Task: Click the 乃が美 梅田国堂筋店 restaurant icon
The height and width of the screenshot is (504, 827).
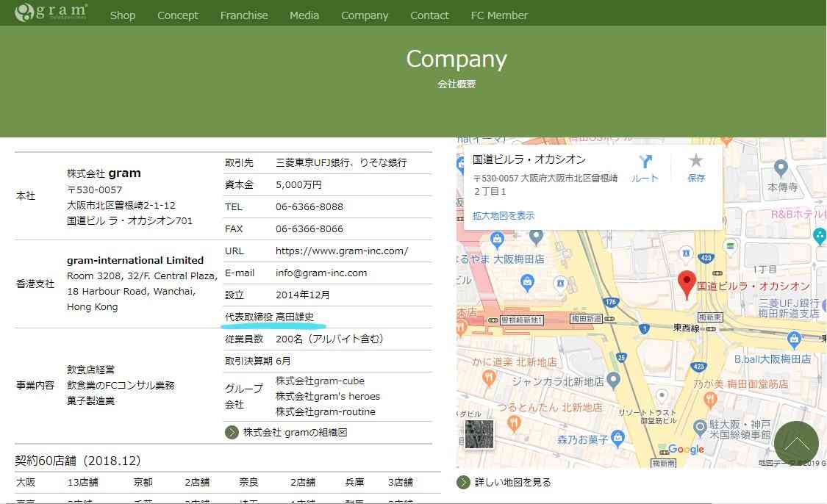Action: 710,400
